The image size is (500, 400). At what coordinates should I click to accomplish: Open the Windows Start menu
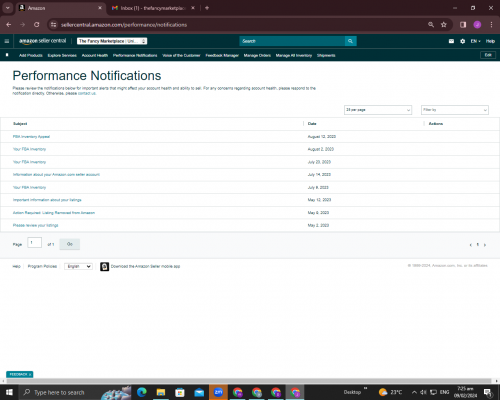tap(9, 392)
